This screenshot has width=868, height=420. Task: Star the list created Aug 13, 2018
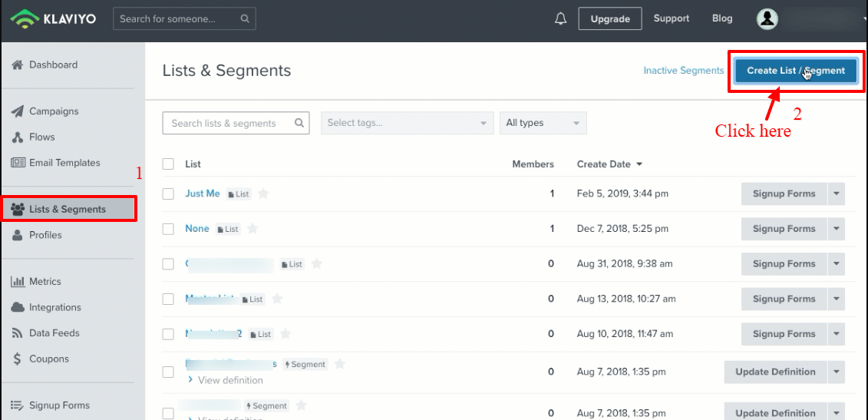coord(277,299)
